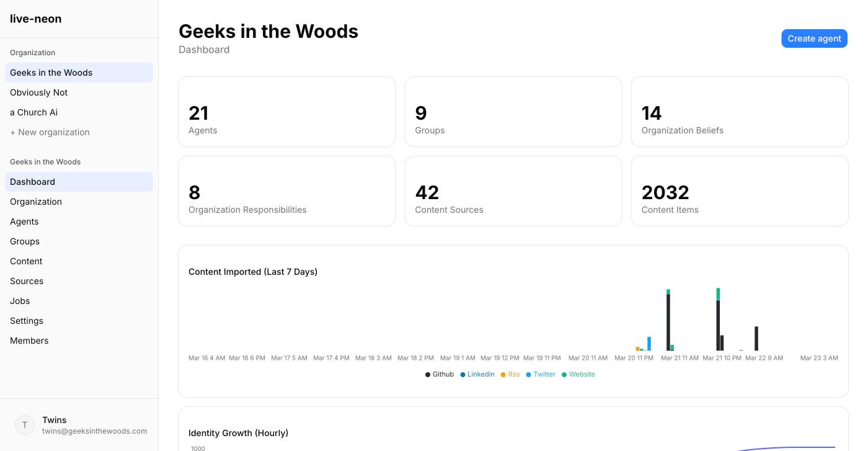Open Settings from the sidebar

click(27, 321)
